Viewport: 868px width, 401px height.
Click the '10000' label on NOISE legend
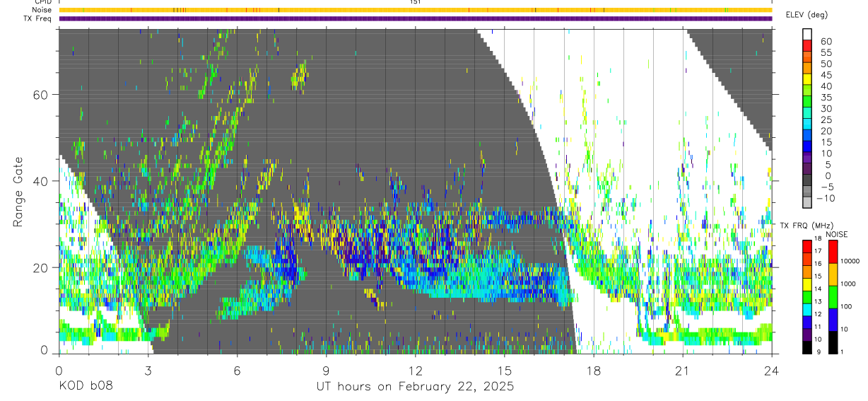(x=850, y=261)
